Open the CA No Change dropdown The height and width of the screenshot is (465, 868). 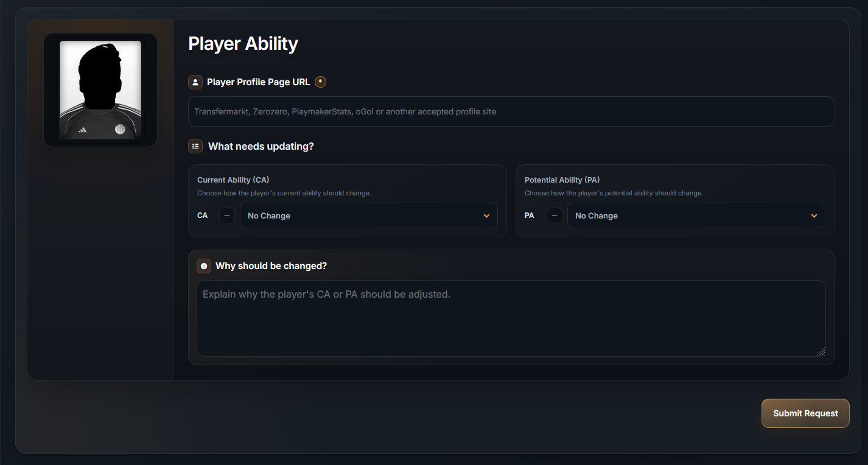(x=369, y=215)
